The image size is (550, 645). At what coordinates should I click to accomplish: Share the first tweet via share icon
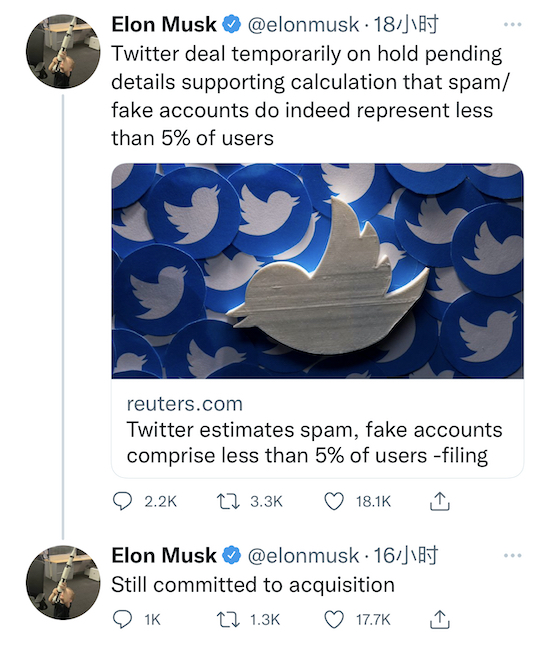point(439,501)
